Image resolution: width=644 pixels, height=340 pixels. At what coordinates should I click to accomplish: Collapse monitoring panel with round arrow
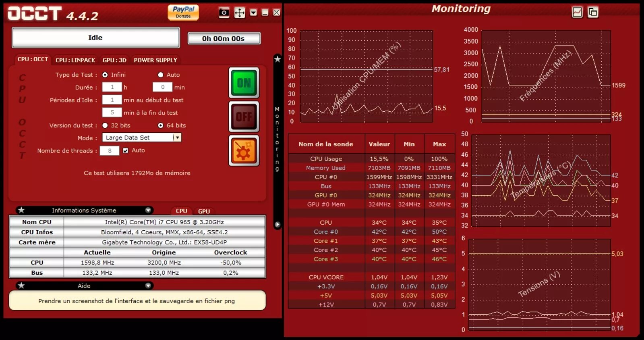click(277, 225)
